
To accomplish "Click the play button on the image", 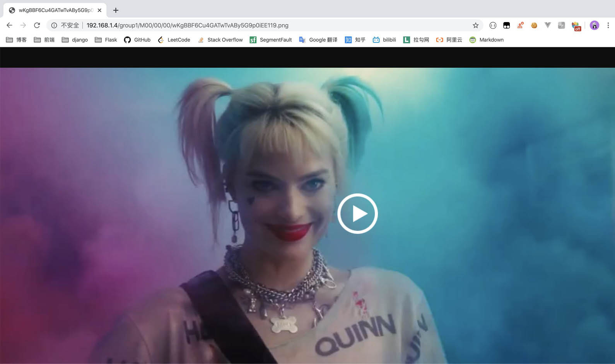I will click(357, 214).
